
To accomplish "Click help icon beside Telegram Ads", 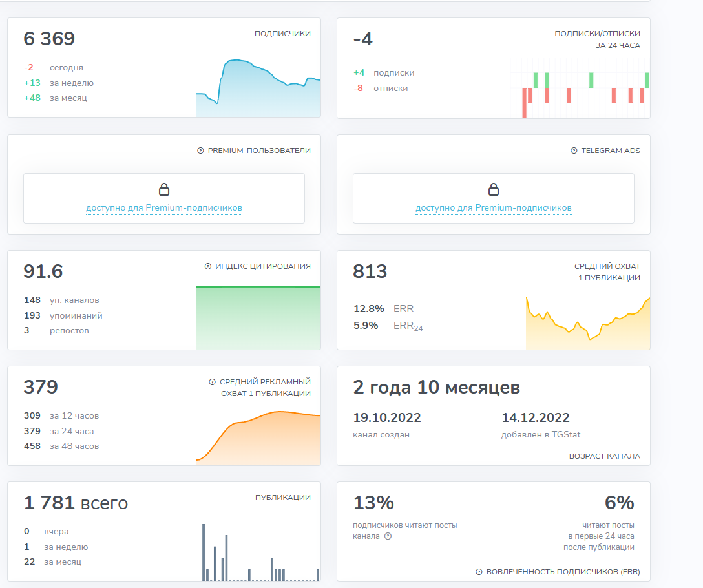I will pos(574,151).
